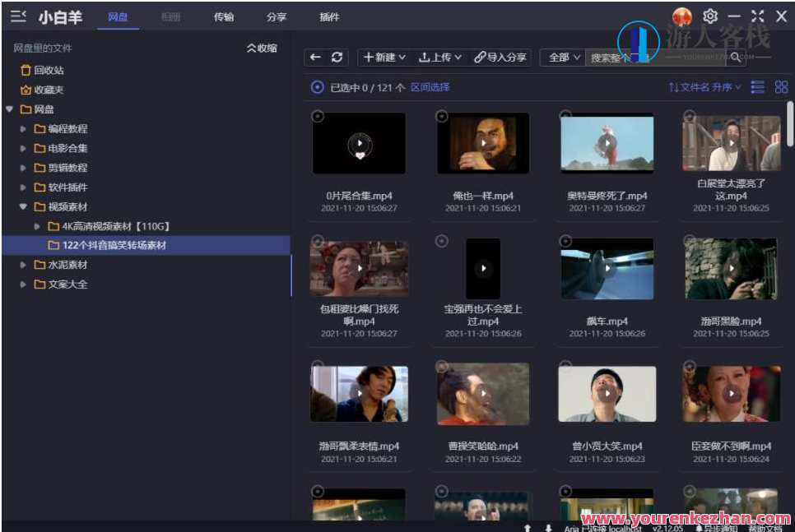Image resolution: width=795 pixels, height=532 pixels.
Task: Switch to grid thumbnail view
Action: coord(779,86)
